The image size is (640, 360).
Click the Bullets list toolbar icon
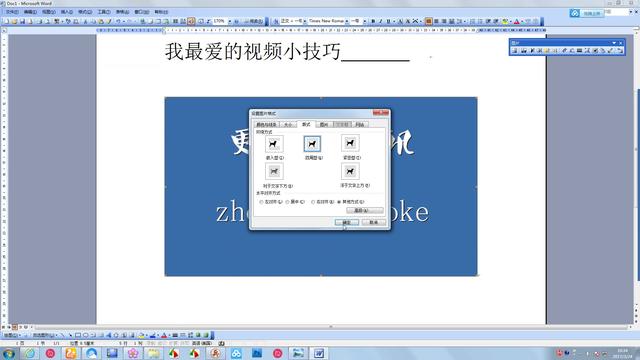click(481, 21)
